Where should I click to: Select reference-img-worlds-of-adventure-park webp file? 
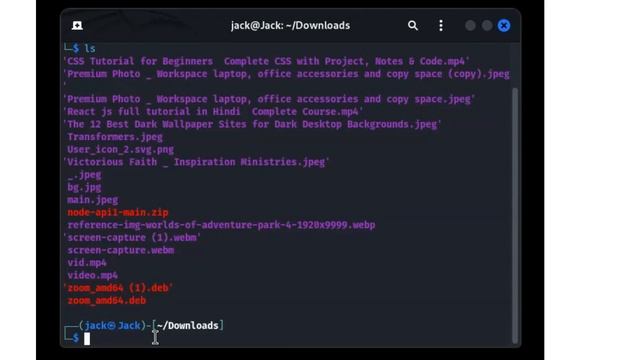point(221,225)
